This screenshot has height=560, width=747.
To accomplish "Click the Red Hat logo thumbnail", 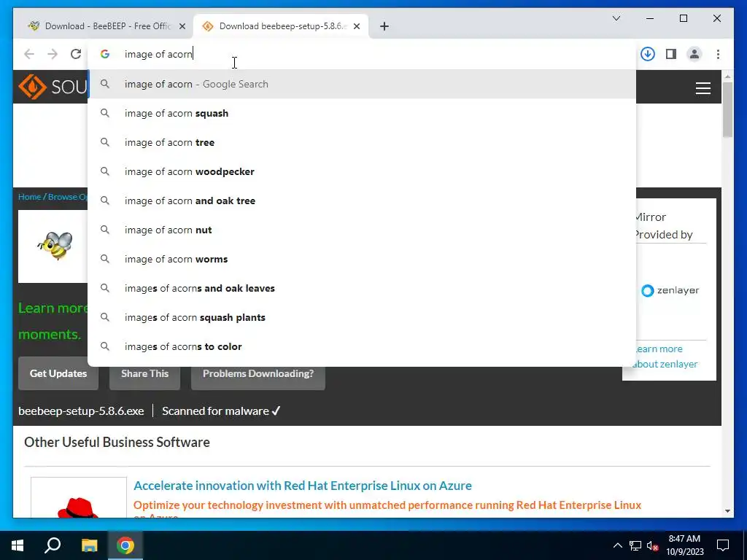I will 79,497.
